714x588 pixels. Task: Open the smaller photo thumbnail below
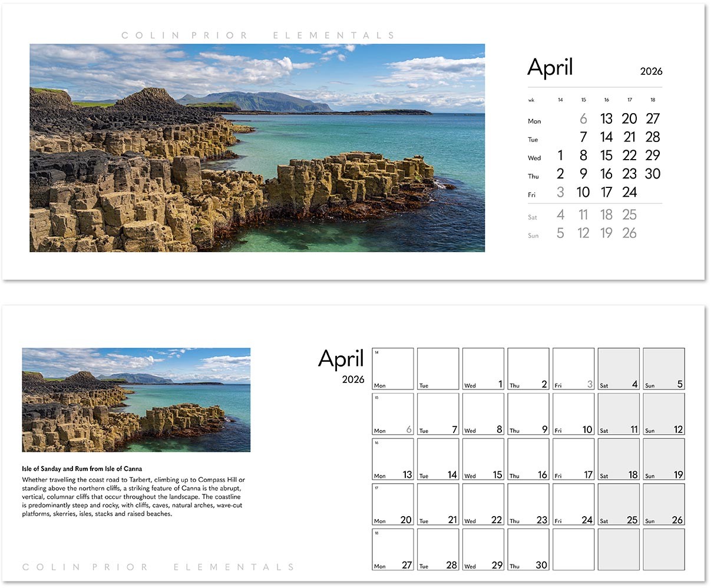[x=136, y=398]
